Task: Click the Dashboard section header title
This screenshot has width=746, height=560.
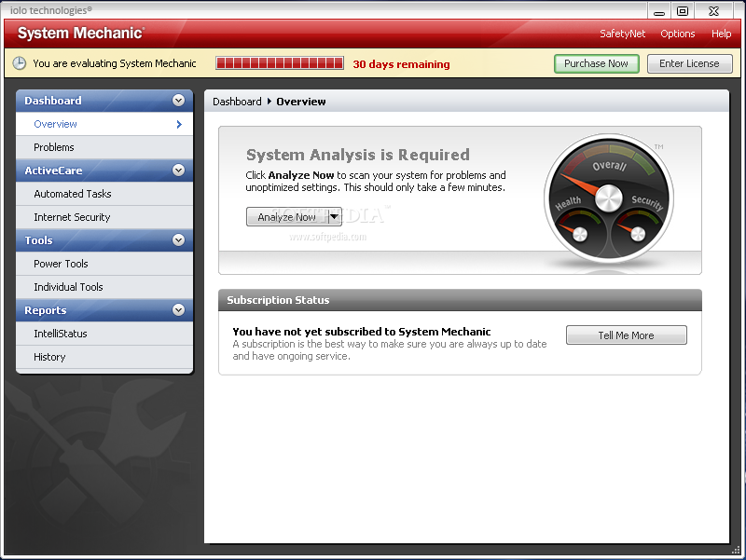Action: [x=53, y=101]
